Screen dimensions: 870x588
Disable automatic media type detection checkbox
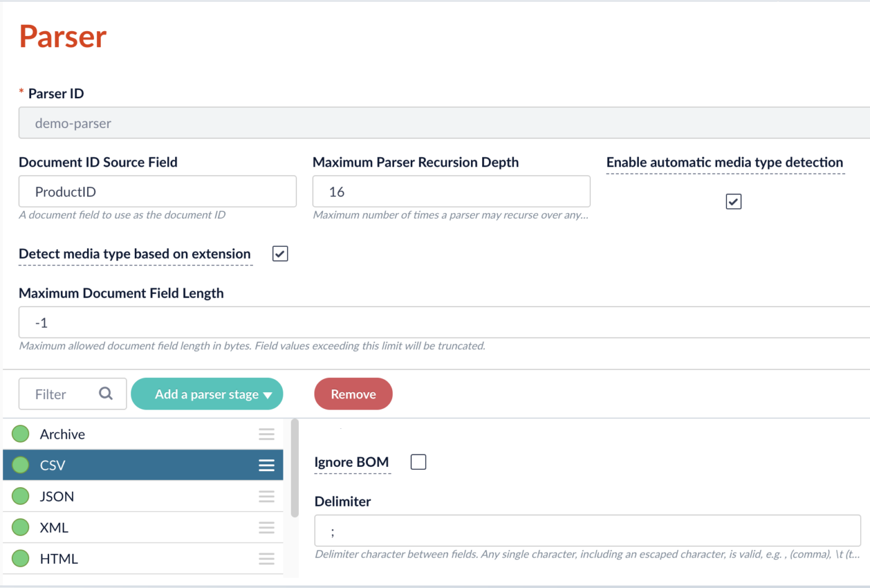[733, 201]
